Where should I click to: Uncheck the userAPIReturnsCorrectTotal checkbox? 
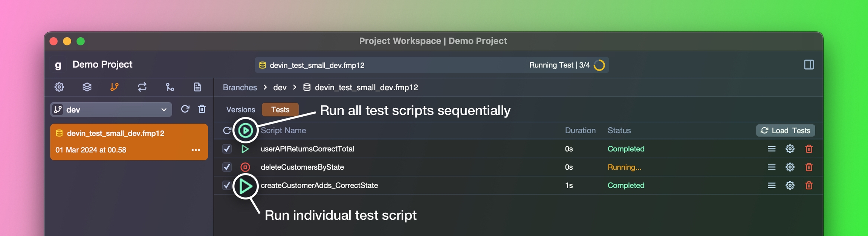coord(227,149)
